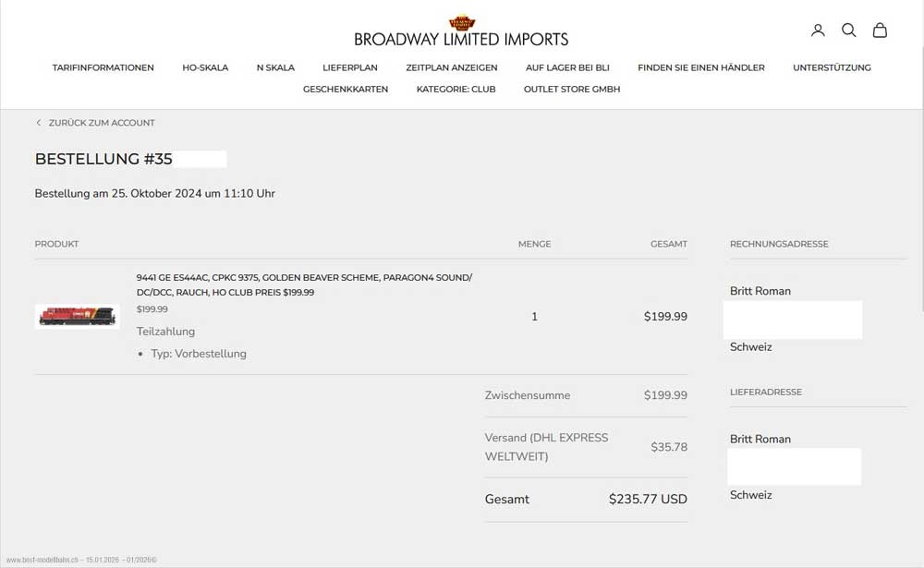Screen dimensions: 924x568
Task: Click the back chevron beside Zurück zum Account
Action: [x=39, y=123]
